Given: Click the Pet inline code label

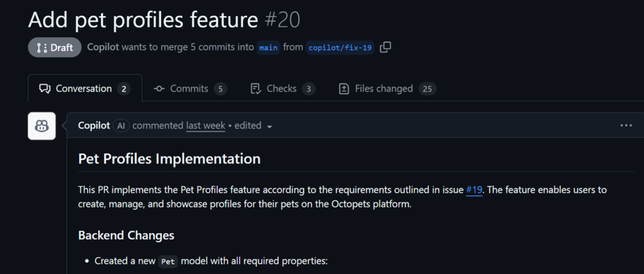Looking at the screenshot, I should point(167,261).
